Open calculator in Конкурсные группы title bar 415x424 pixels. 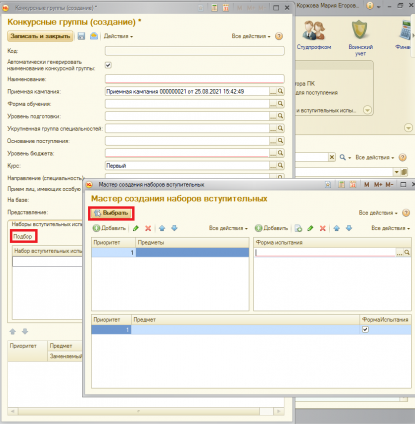(214, 7)
